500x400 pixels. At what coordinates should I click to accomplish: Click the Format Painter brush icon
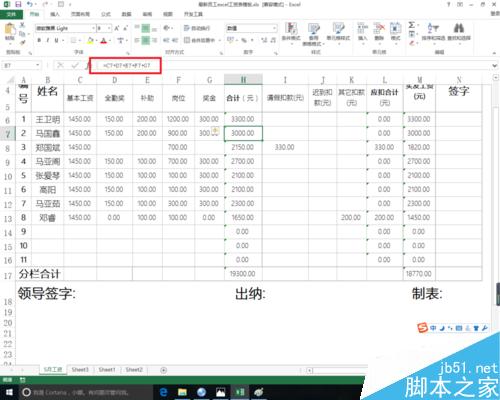tap(22, 42)
